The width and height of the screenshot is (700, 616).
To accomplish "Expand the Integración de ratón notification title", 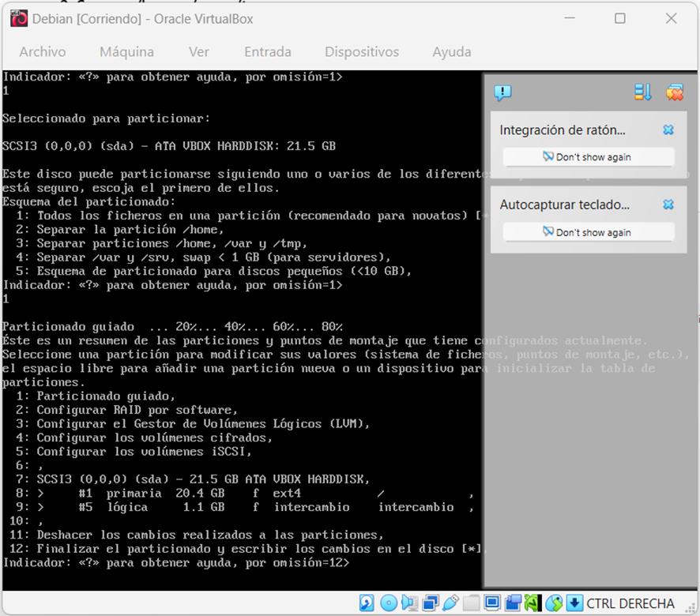I will 562,130.
